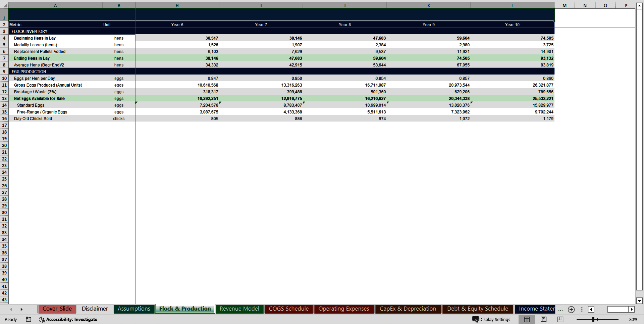Click the Accessibility: Investigate indicator
This screenshot has height=324, width=644.
70,319
